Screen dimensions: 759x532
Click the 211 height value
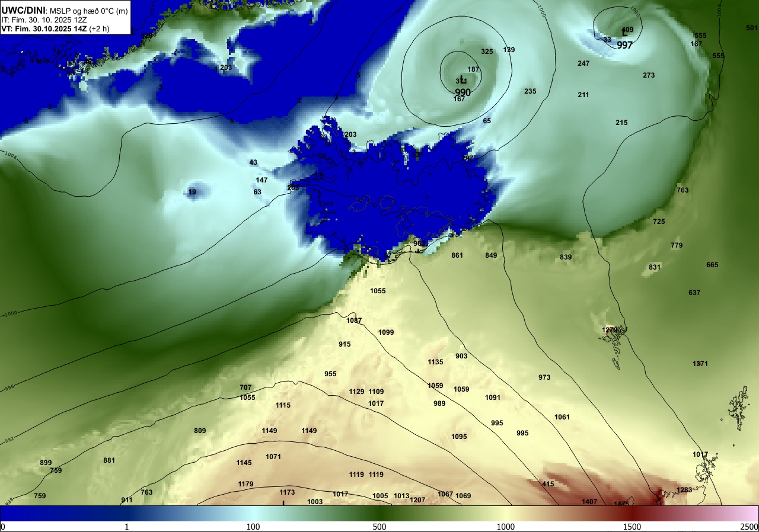coord(583,95)
